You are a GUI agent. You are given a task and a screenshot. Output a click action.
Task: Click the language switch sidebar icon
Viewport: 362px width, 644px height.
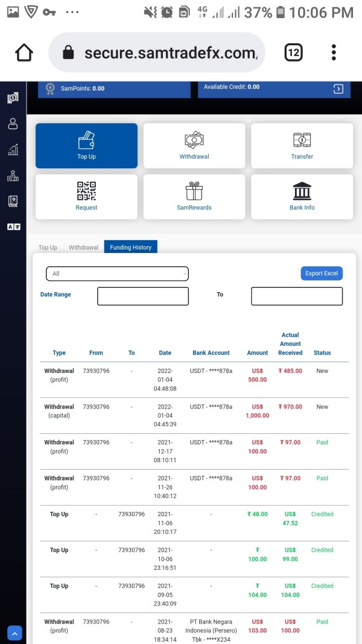pyautogui.click(x=13, y=227)
